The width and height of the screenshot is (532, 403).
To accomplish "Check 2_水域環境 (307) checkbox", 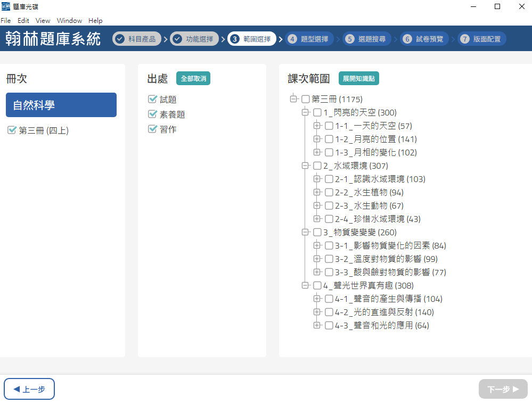I will 317,166.
